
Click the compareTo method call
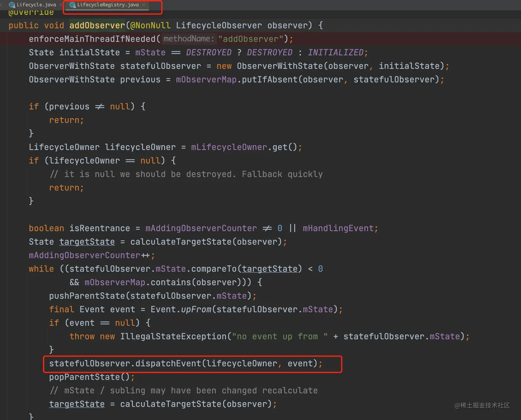pos(214,269)
